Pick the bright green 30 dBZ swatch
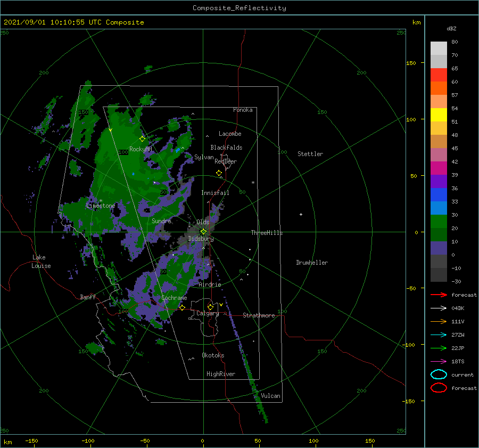The width and height of the screenshot is (479, 448). [x=439, y=221]
